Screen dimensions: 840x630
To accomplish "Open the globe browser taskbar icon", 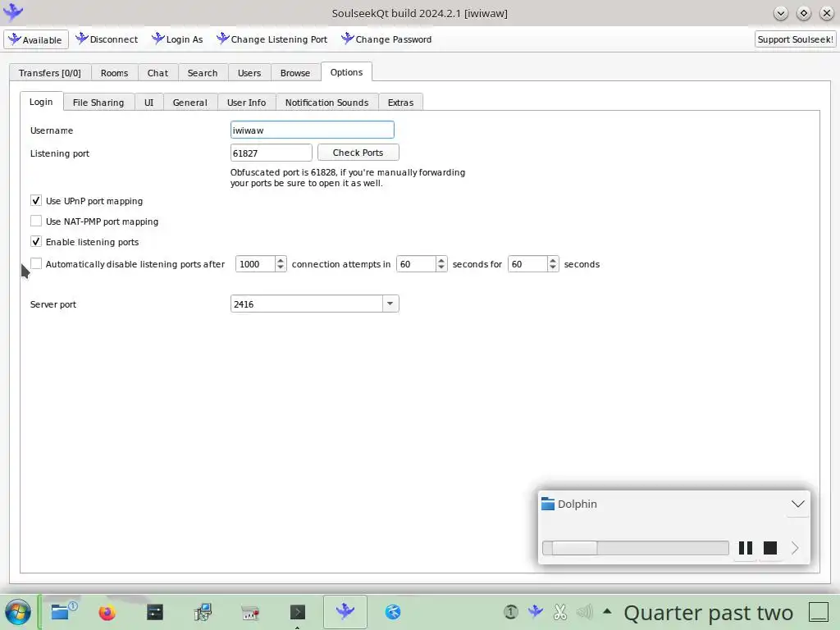I will tap(393, 612).
